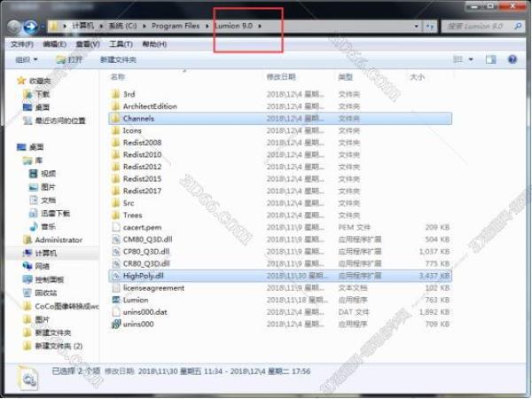The width and height of the screenshot is (532, 399).
Task: Select the cacert.pem file
Action: click(142, 227)
